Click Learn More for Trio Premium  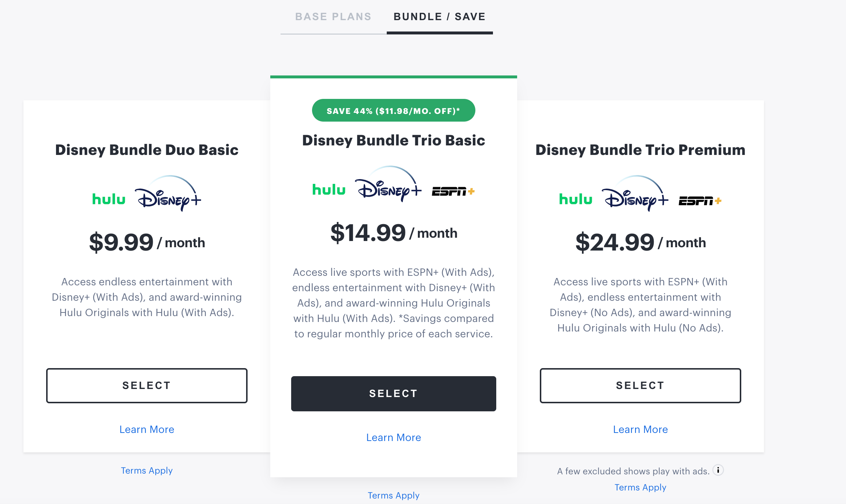pyautogui.click(x=640, y=429)
